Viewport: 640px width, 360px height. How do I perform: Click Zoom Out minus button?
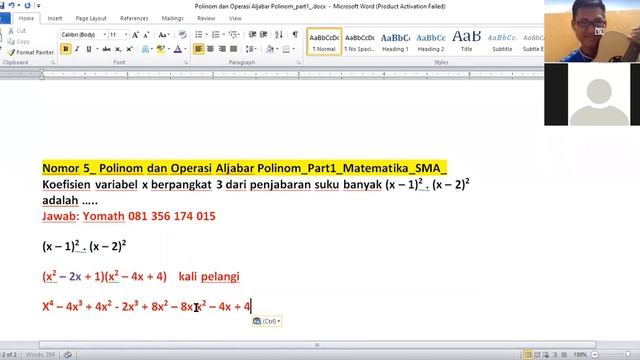click(595, 355)
